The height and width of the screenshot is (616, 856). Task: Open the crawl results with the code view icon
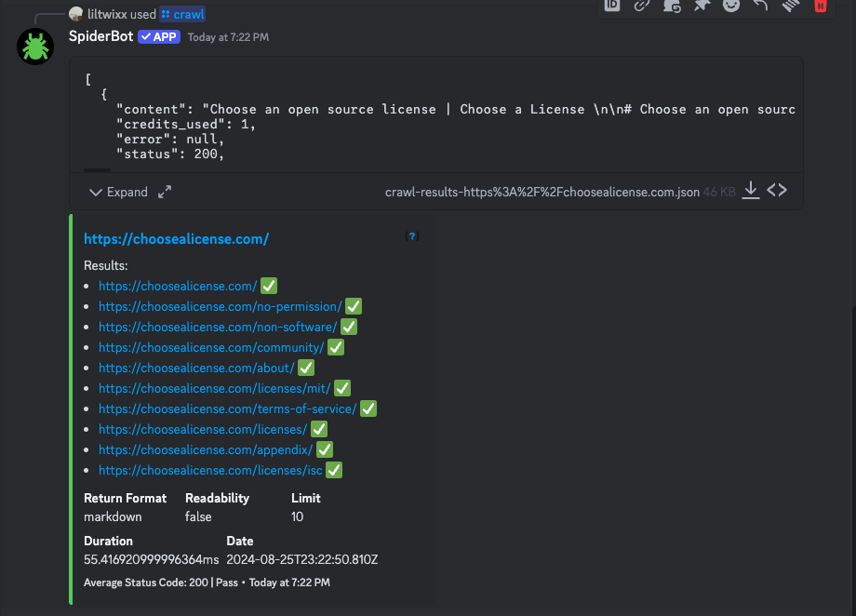click(x=778, y=189)
